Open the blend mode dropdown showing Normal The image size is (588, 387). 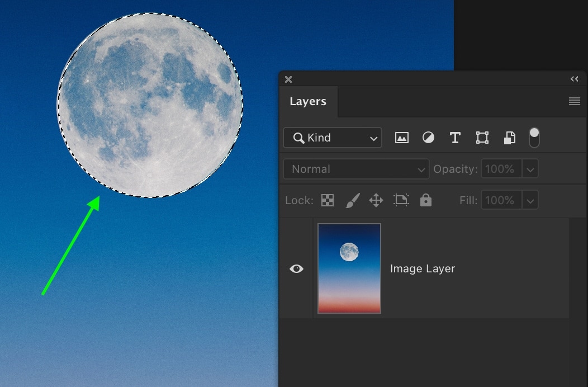[x=355, y=168]
